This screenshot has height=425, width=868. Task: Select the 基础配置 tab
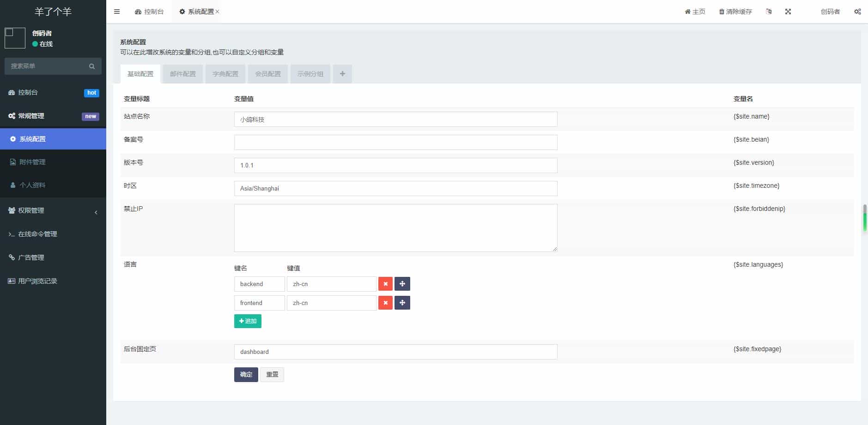[x=140, y=74]
